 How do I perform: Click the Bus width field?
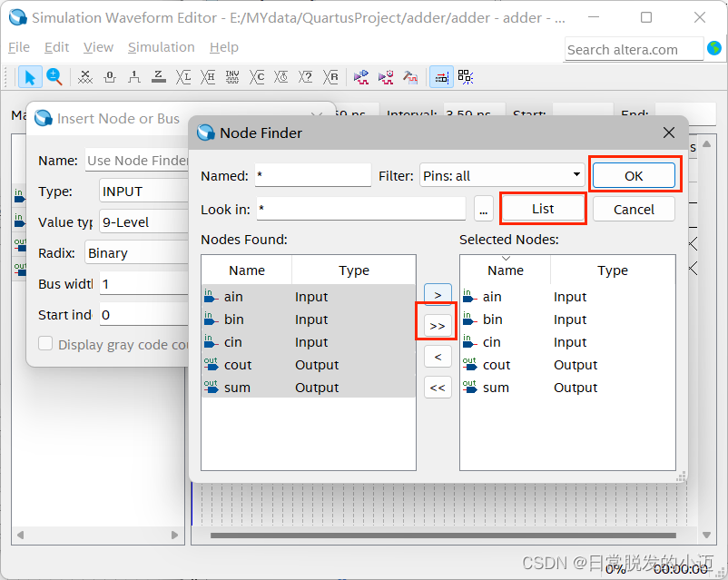point(144,283)
